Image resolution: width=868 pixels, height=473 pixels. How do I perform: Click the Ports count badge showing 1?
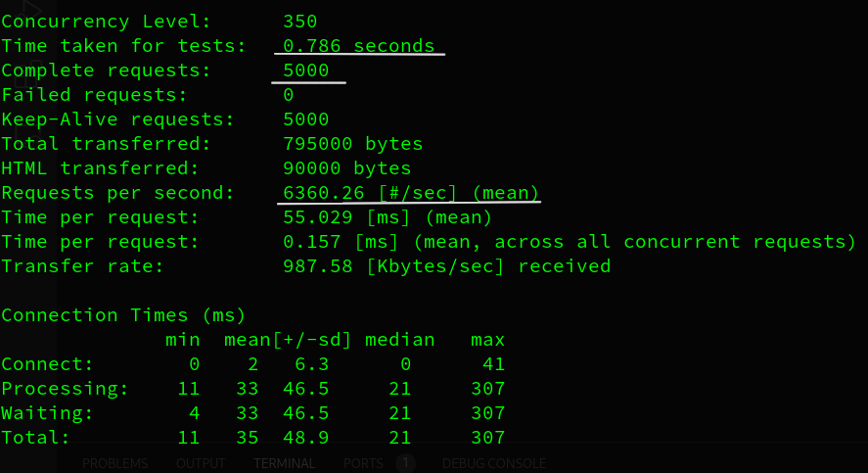click(406, 463)
